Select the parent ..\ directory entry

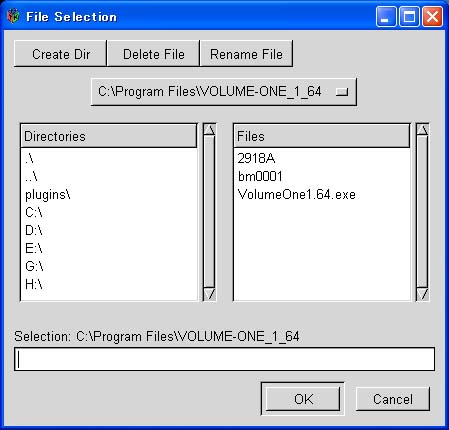click(x=31, y=177)
